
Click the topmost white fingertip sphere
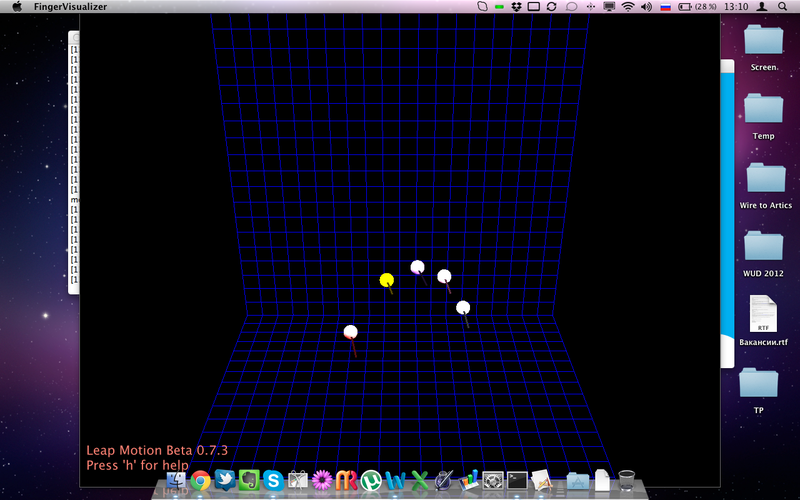click(417, 266)
